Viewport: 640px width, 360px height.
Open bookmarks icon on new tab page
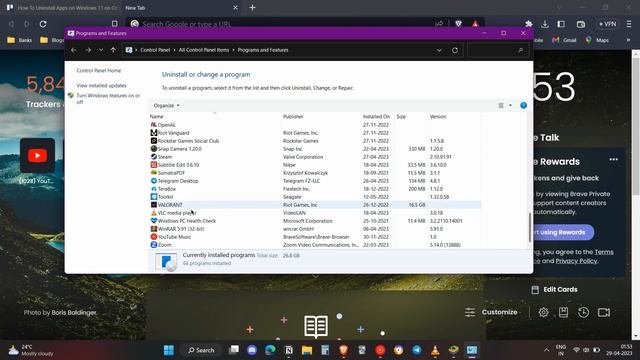point(563,312)
